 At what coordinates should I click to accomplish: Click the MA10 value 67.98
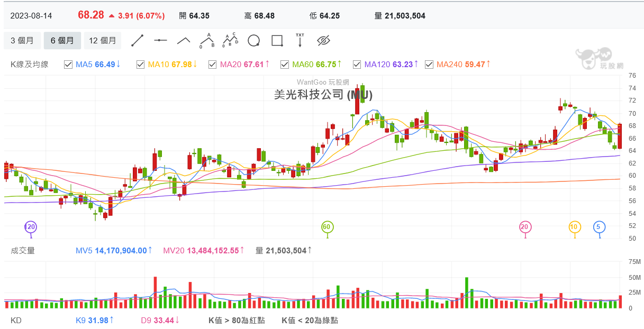coord(181,65)
